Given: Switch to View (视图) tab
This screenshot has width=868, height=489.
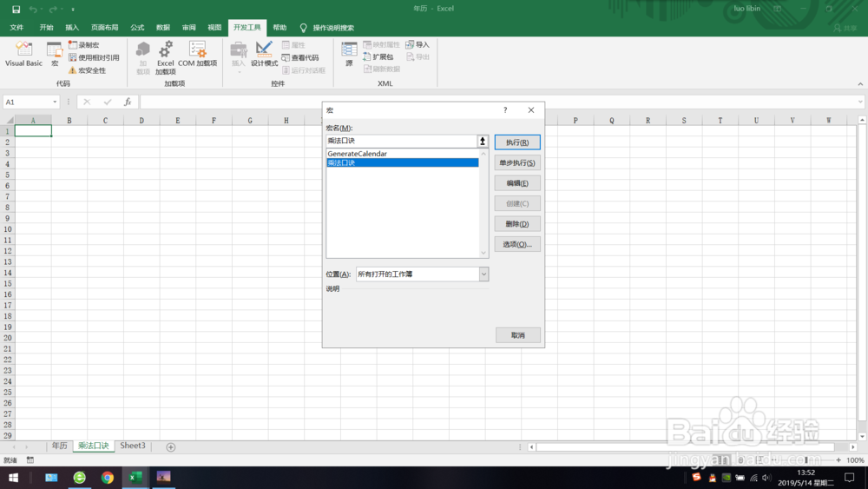Looking at the screenshot, I should pyautogui.click(x=214, y=28).
